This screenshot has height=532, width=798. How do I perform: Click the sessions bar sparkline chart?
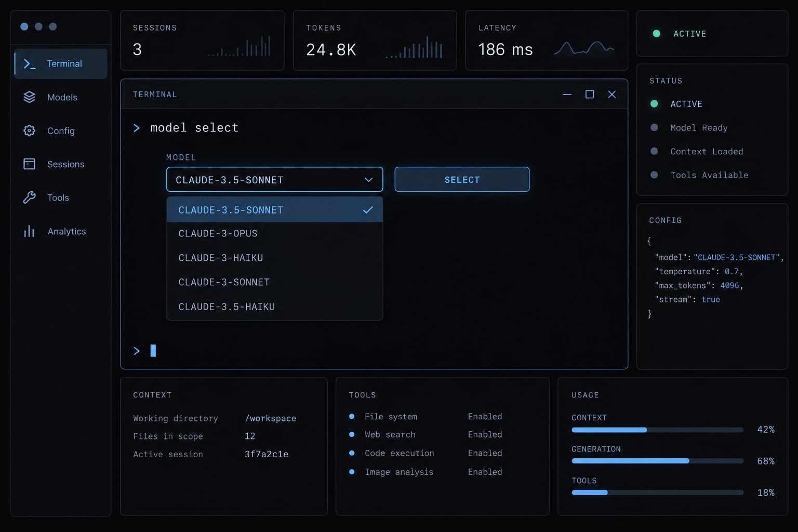[239, 46]
